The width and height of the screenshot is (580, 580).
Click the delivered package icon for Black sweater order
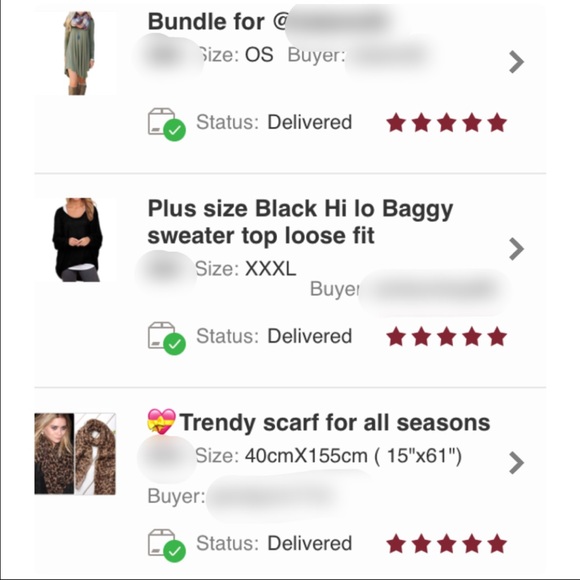click(167, 338)
